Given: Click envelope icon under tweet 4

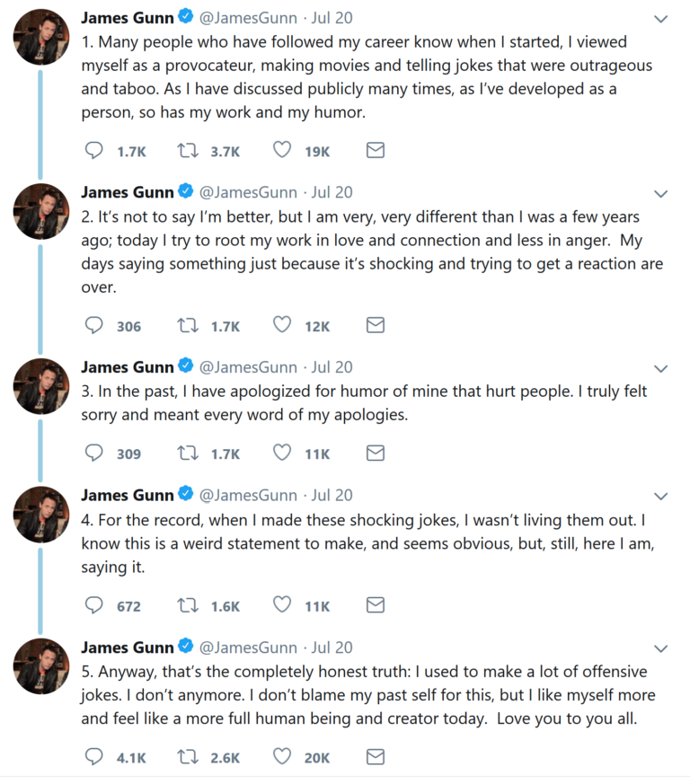Looking at the screenshot, I should point(376,605).
